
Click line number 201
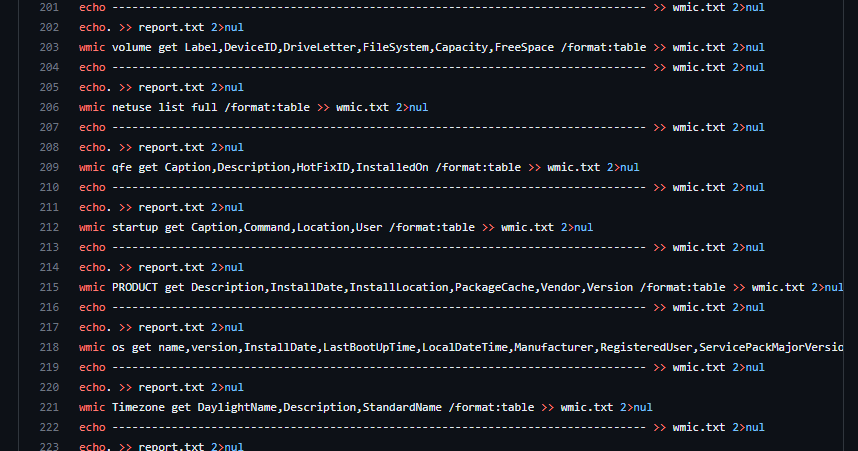(49, 8)
